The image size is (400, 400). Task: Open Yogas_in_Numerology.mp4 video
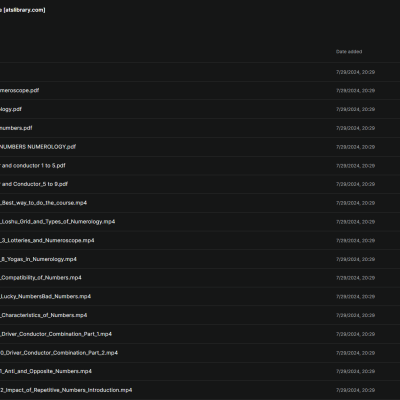pos(38,259)
